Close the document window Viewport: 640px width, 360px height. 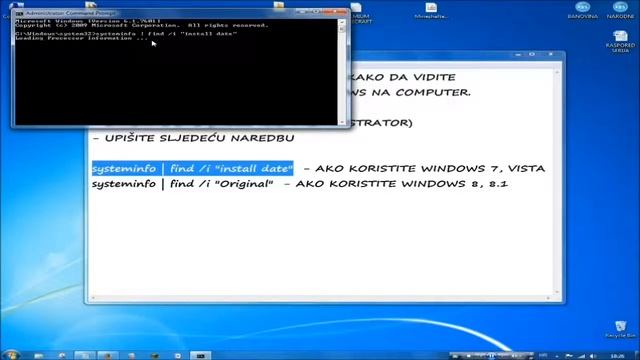550,54
